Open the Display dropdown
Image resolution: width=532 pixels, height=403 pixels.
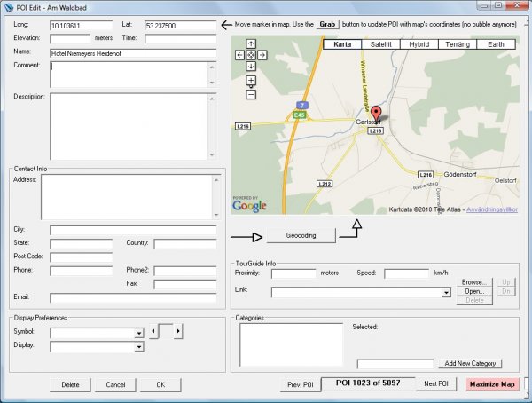139,347
